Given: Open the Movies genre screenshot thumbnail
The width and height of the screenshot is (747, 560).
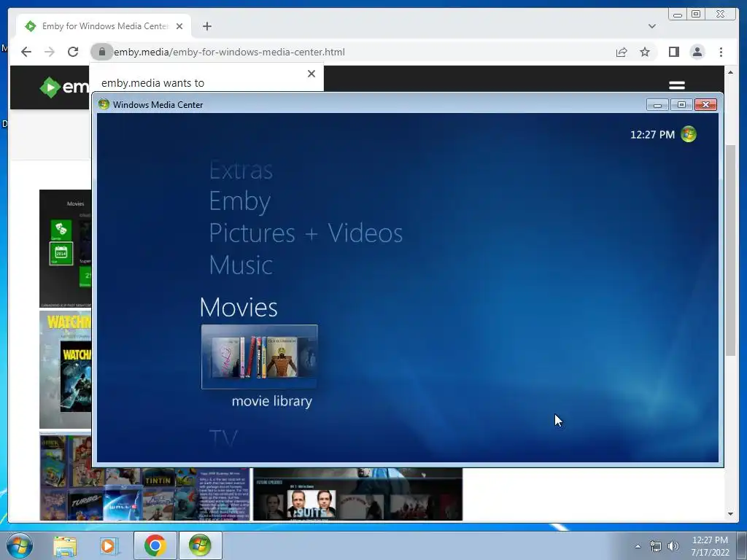Looking at the screenshot, I should pyautogui.click(x=65, y=248).
